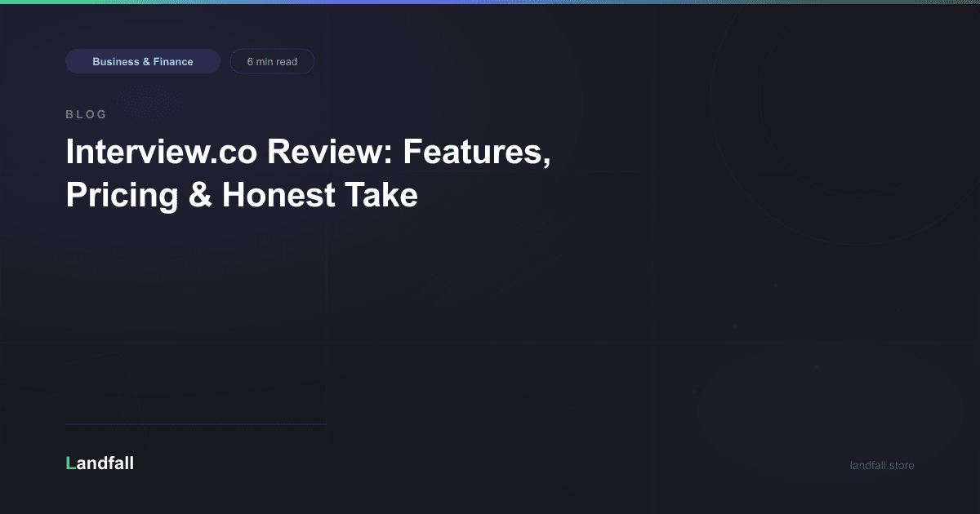The width and height of the screenshot is (980, 514).
Task: Expand the BLOG section header
Action: 86,114
